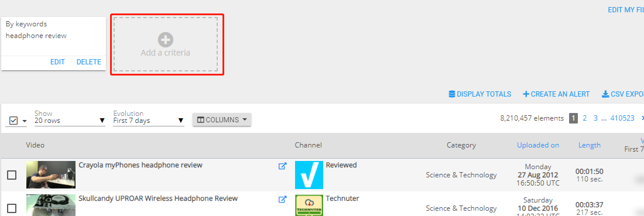
Task: Expand the Columns dropdown button
Action: click(222, 120)
